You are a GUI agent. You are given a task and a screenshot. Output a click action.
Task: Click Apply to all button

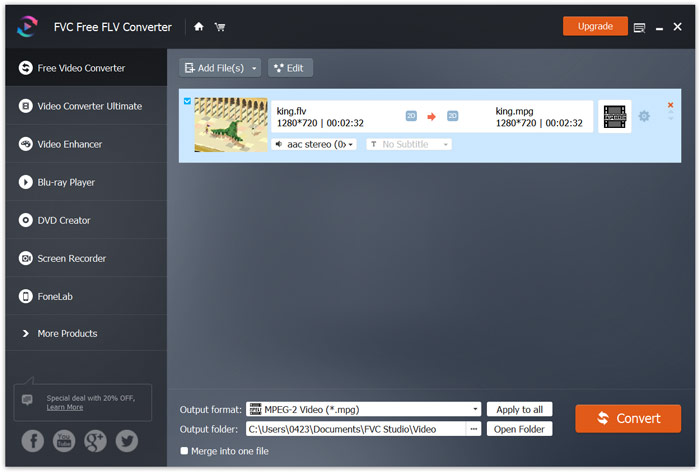pyautogui.click(x=520, y=409)
